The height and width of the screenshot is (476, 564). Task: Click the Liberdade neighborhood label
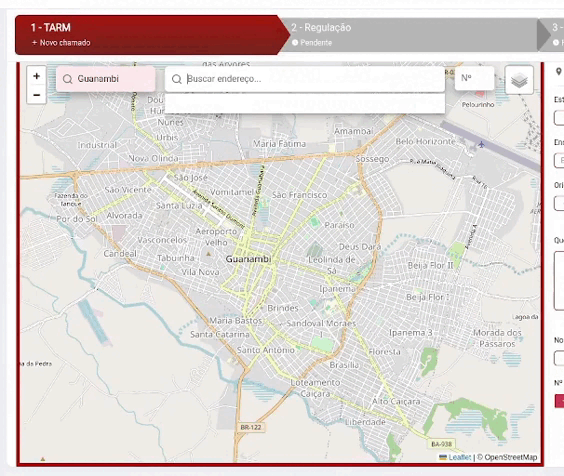tap(365, 422)
